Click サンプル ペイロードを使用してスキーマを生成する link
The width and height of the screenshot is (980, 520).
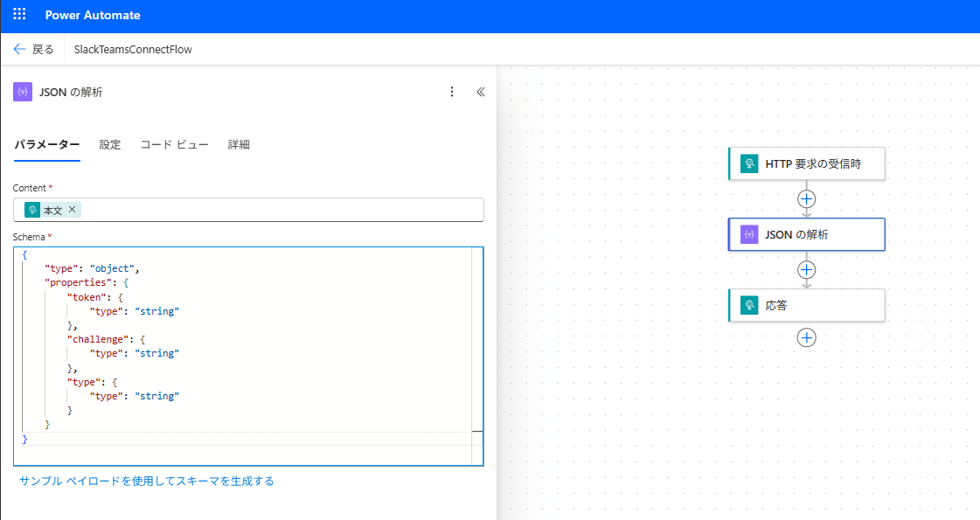click(x=147, y=481)
